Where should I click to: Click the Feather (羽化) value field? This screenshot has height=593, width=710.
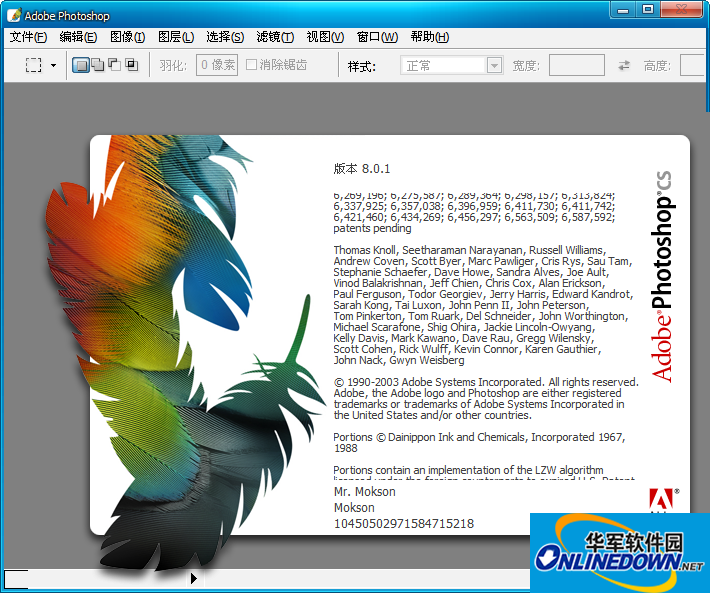tap(217, 66)
